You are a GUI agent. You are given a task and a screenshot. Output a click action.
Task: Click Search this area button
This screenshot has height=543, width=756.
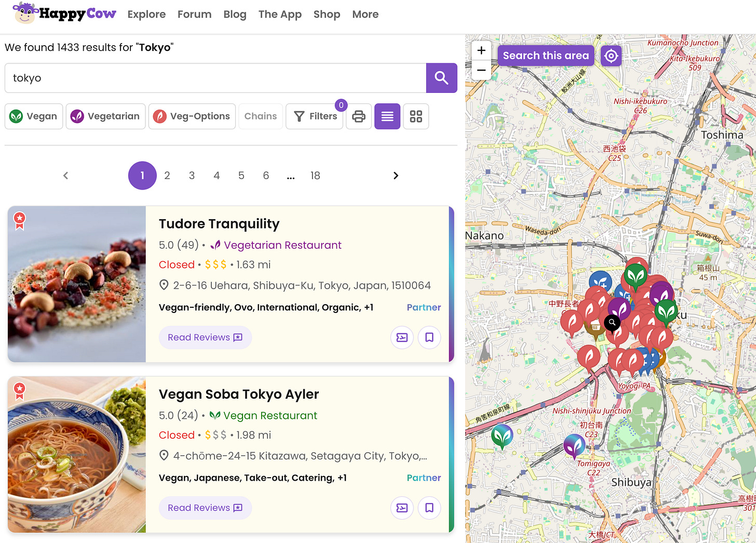click(546, 56)
